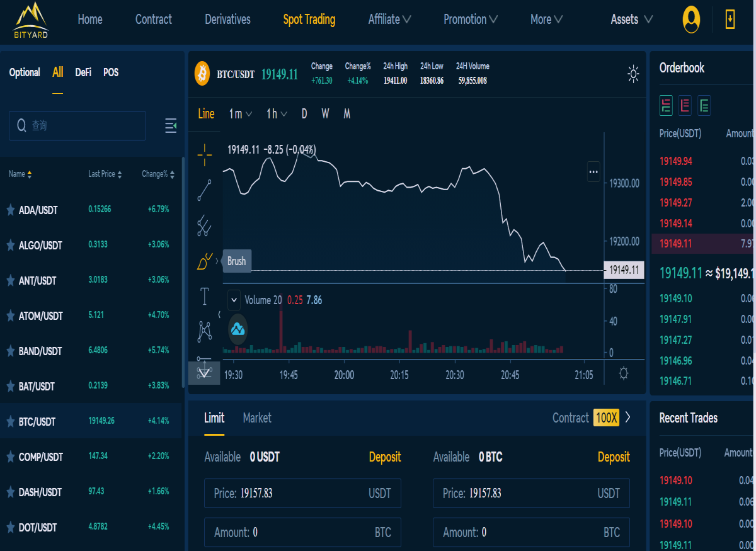Viewport: 756px width, 551px height.
Task: Switch to the POS coin tab
Action: [x=111, y=72]
